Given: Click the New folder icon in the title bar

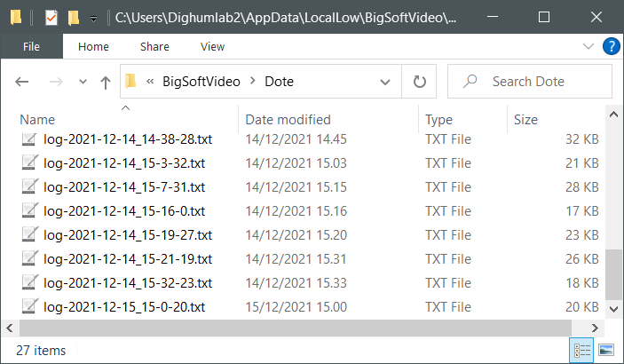Looking at the screenshot, I should (x=74, y=18).
